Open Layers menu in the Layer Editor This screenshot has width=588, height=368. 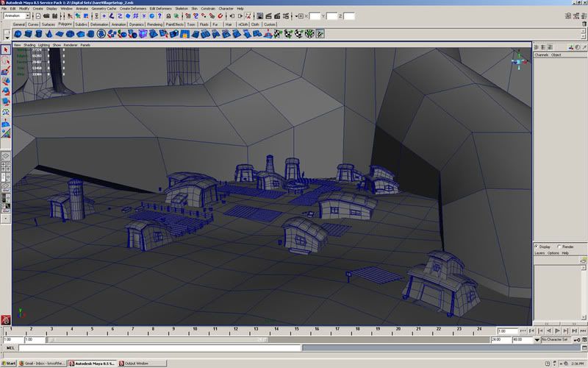pyautogui.click(x=539, y=253)
